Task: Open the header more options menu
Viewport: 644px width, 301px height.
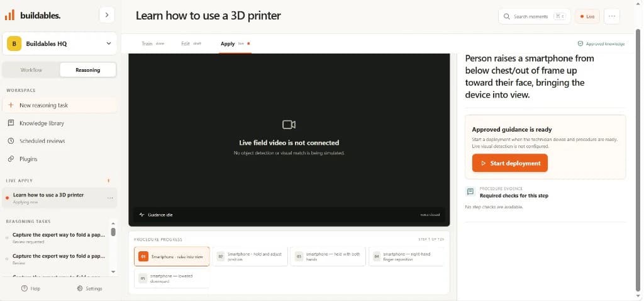Action: 612,16
